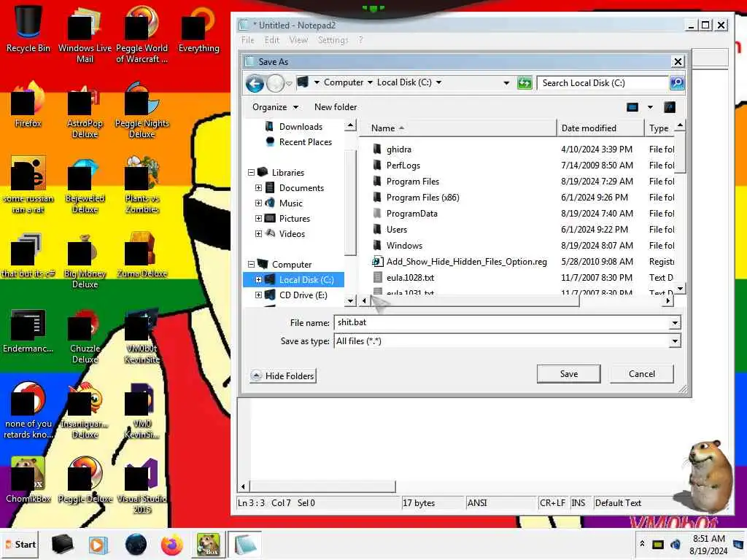The height and width of the screenshot is (560, 747).
Task: Open the media player taskbar icon
Action: [x=98, y=544]
